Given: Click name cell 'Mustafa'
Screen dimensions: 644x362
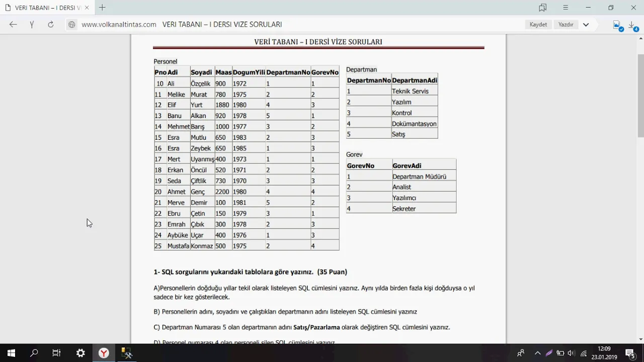Looking at the screenshot, I should coord(178,246).
